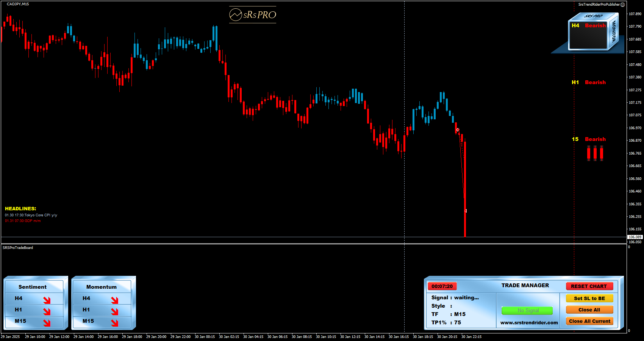The height and width of the screenshot is (341, 644).
Task: Click the H4 Momentum down arrow
Action: coord(114,300)
